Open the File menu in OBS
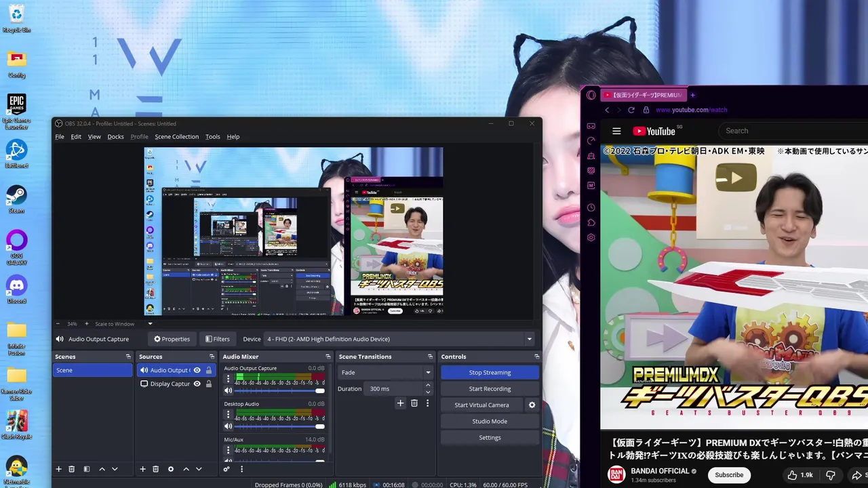868x488 pixels. (x=60, y=136)
